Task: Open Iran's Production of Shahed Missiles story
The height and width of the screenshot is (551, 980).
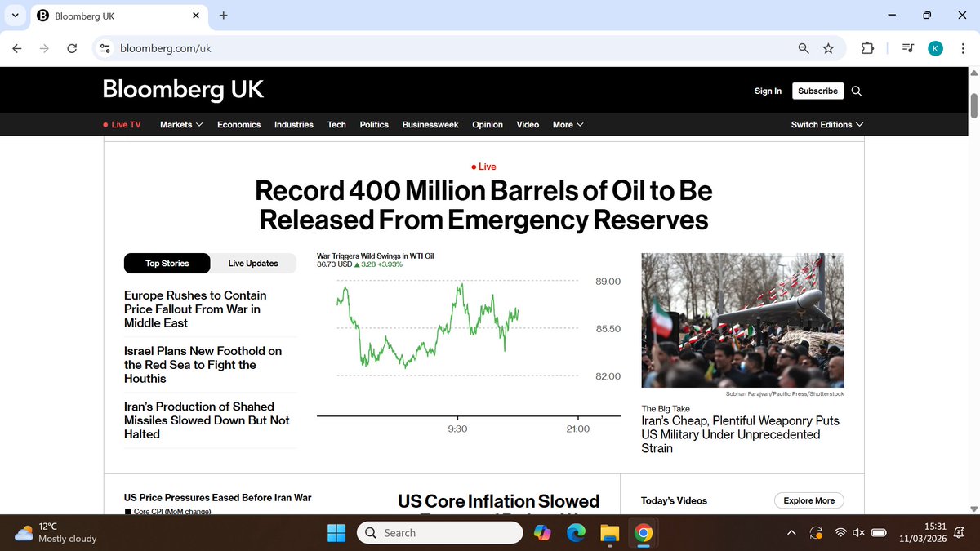Action: (x=207, y=420)
